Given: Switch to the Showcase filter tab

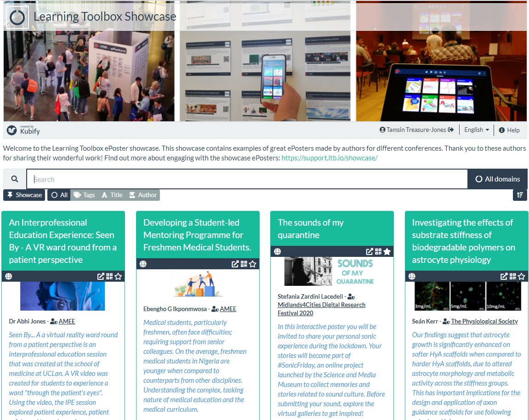Looking at the screenshot, I should (24, 195).
